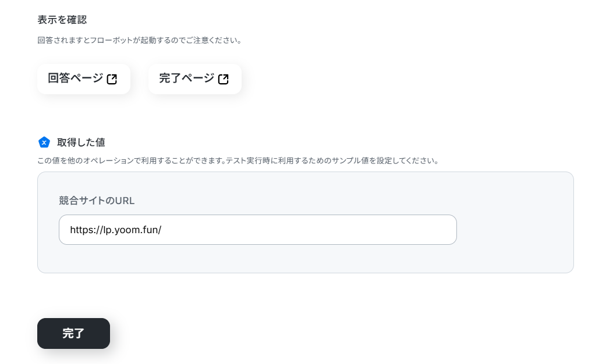This screenshot has width=606, height=364.
Task: Click the 表示を確認 heading
Action: pos(62,20)
